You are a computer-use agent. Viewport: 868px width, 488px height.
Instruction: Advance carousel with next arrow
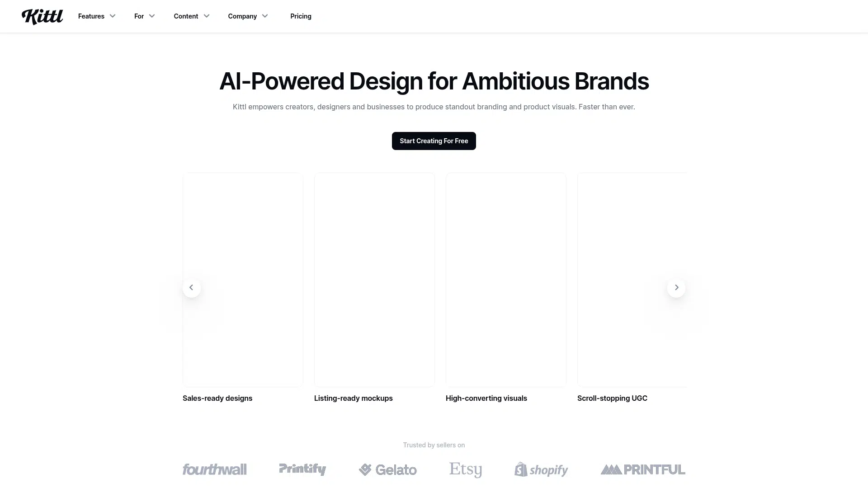pos(676,288)
